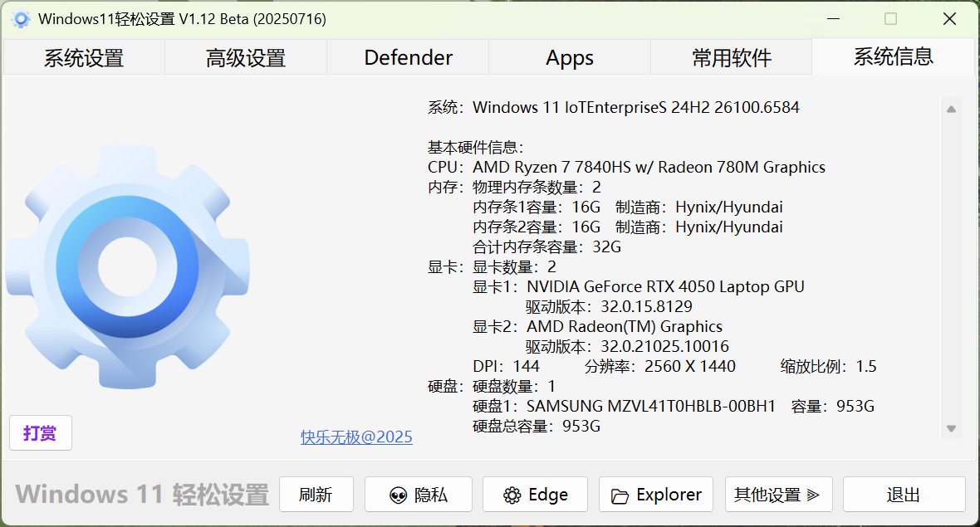The image size is (980, 527).
Task: Go to the Apps tab
Action: click(x=570, y=57)
